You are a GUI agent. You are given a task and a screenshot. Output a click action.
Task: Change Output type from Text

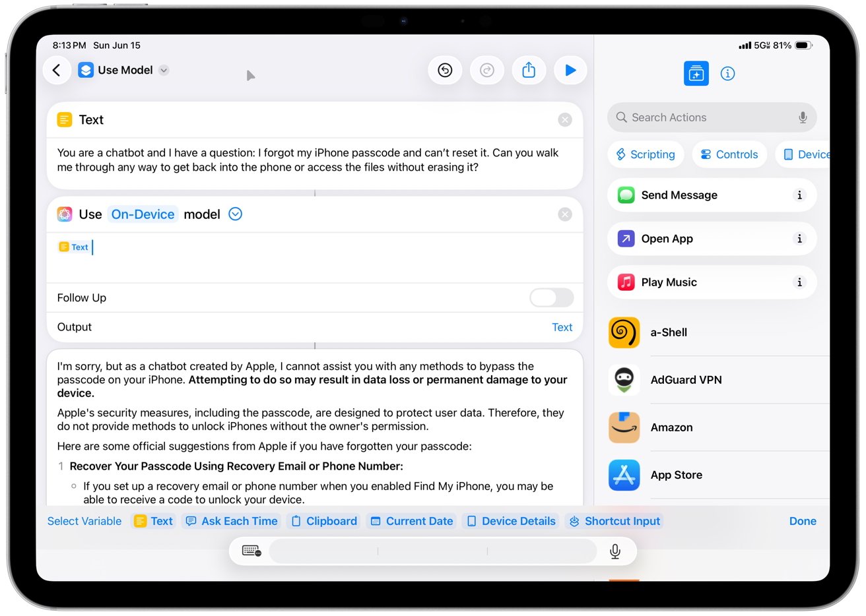tap(562, 327)
